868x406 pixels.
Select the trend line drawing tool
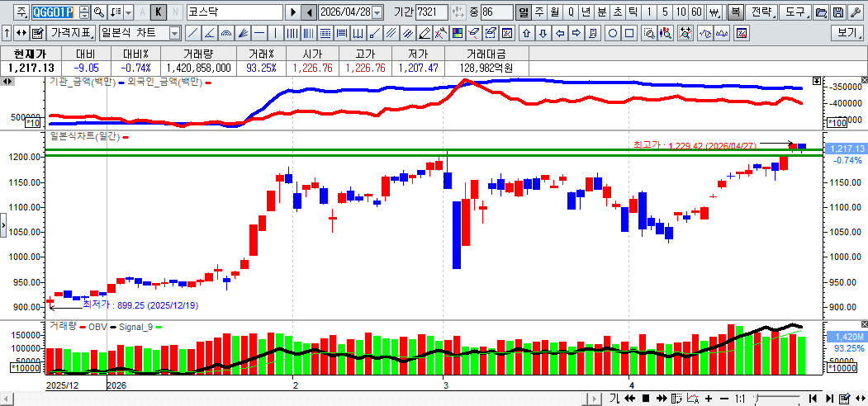pyautogui.click(x=192, y=33)
